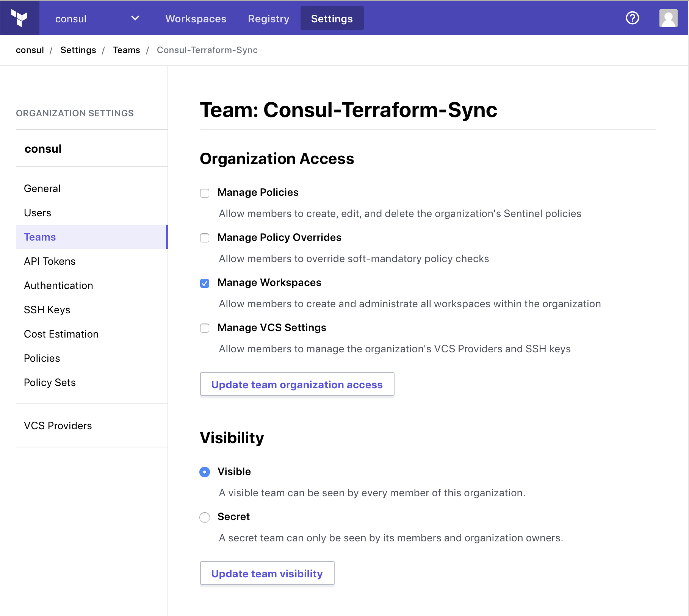Click the Teams breadcrumb link

click(x=126, y=50)
